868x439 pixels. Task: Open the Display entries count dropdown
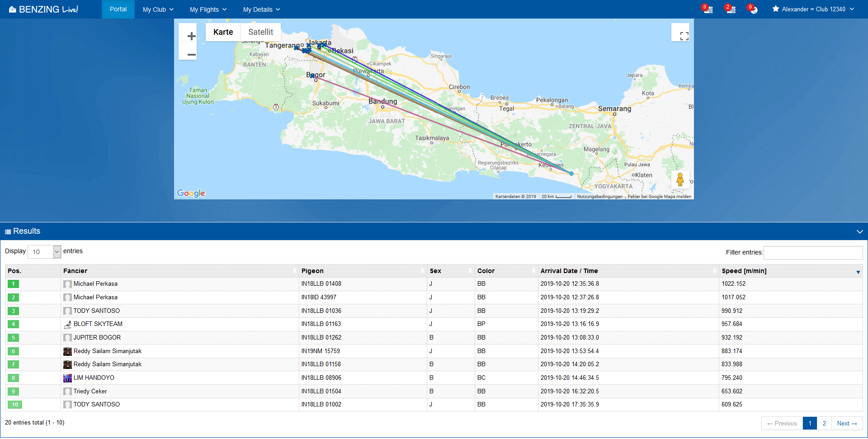click(44, 252)
